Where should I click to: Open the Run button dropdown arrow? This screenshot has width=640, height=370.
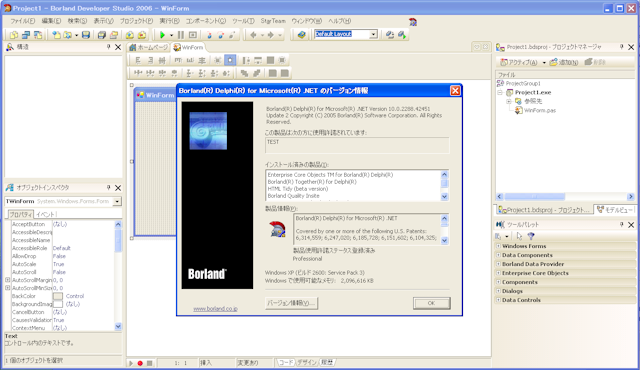pyautogui.click(x=171, y=35)
